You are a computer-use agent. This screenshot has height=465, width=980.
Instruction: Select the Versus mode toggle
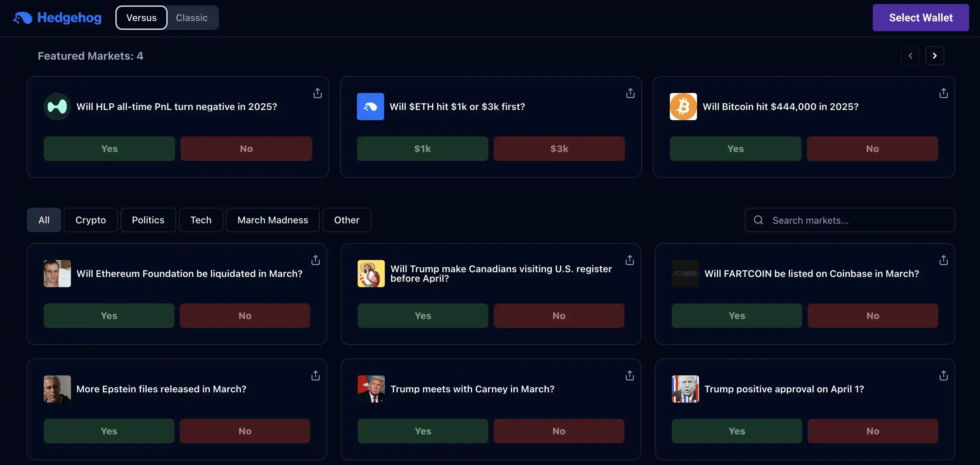point(142,18)
